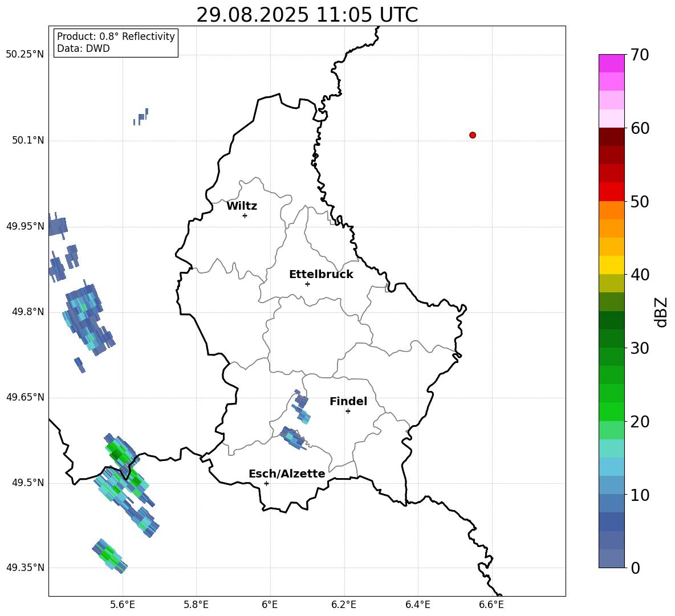Click the 10 tick label on colorbar
The image size is (675, 616).
pyautogui.click(x=640, y=495)
